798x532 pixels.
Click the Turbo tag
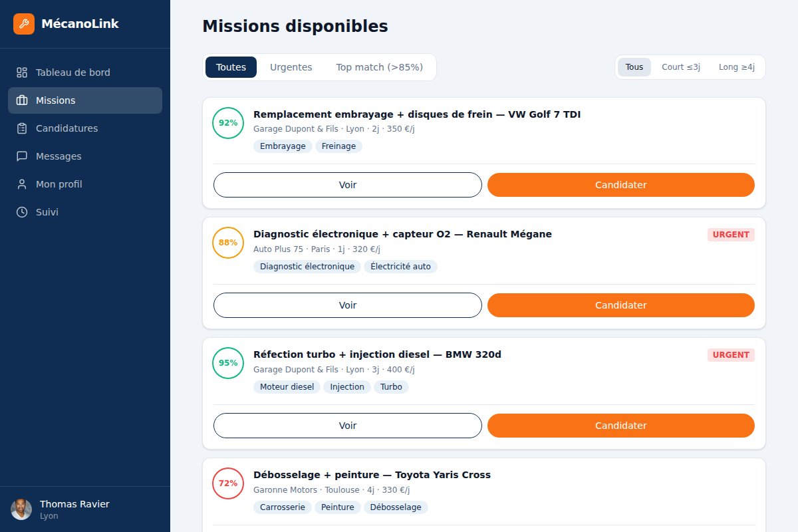[391, 387]
